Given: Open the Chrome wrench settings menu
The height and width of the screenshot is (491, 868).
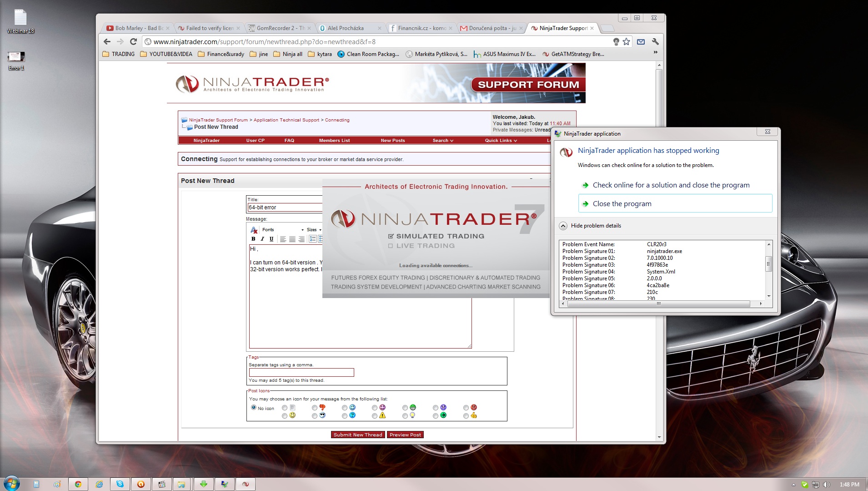Looking at the screenshot, I should [x=655, y=41].
